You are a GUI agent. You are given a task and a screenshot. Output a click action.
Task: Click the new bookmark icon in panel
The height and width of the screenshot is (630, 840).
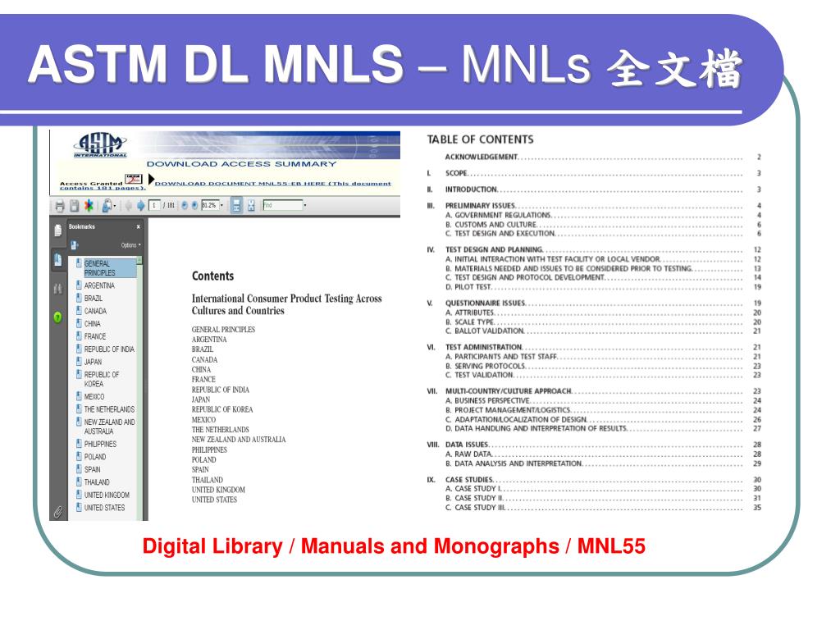point(75,245)
